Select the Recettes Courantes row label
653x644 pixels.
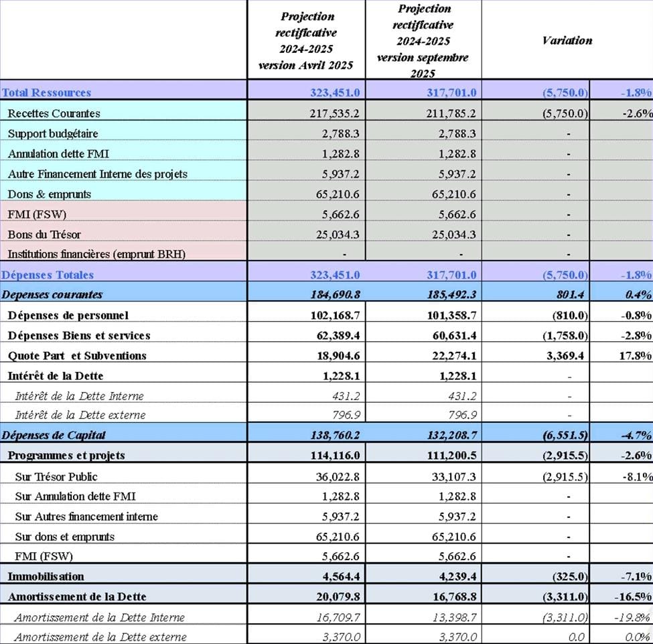pos(54,114)
